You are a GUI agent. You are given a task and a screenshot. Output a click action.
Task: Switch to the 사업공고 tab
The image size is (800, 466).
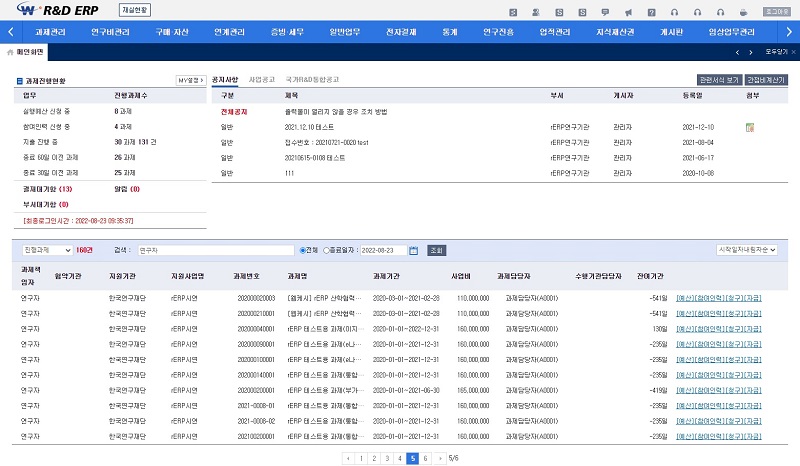pyautogui.click(x=261, y=78)
